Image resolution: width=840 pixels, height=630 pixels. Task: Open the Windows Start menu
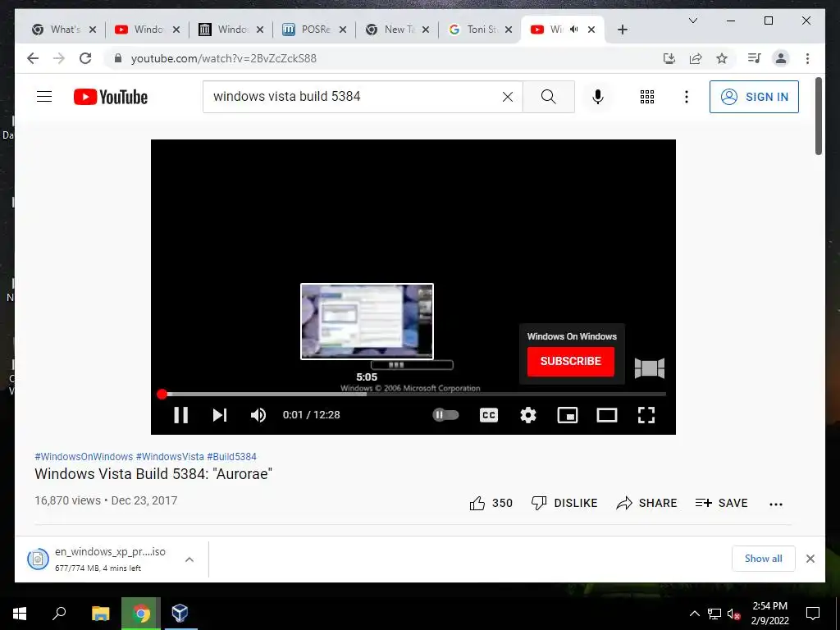(20, 614)
